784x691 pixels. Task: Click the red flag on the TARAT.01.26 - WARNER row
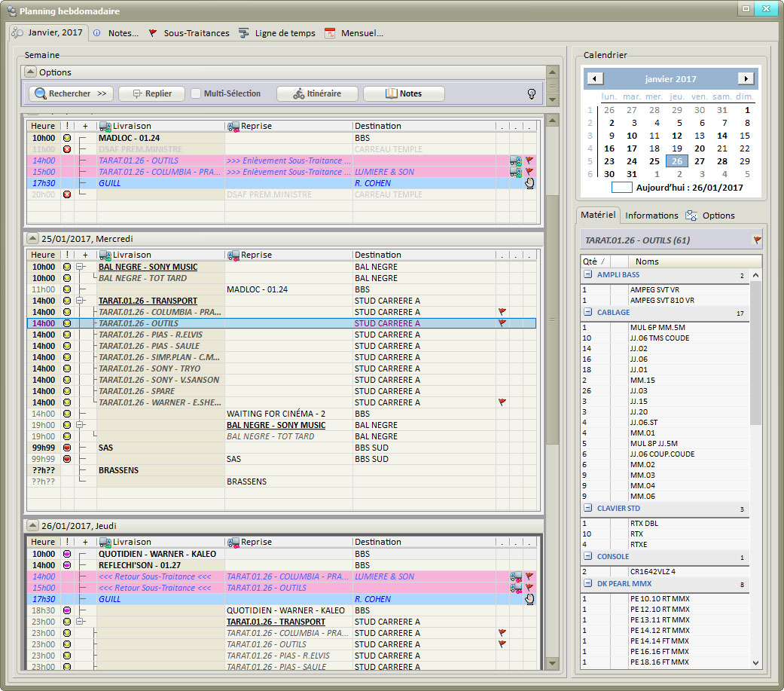pos(502,402)
